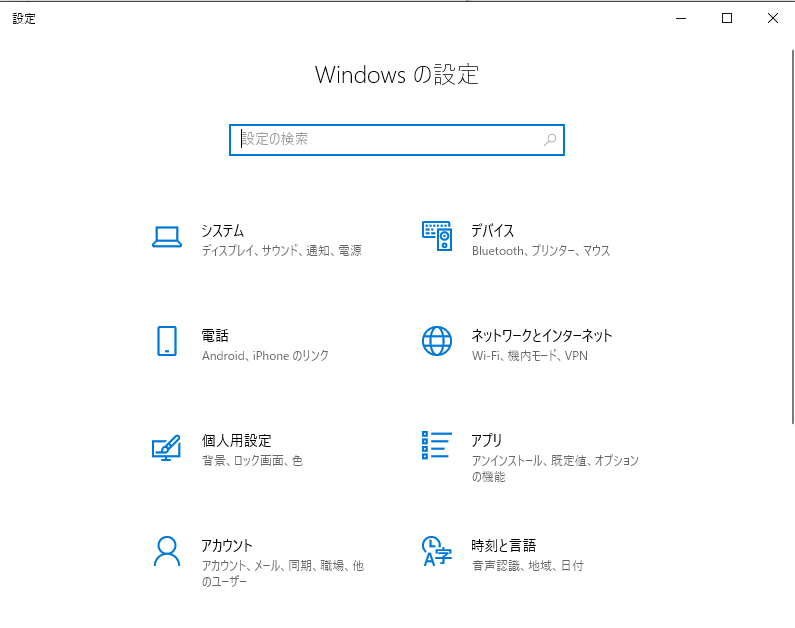
Task: Click the 時刻と言語 heading
Action: (503, 545)
